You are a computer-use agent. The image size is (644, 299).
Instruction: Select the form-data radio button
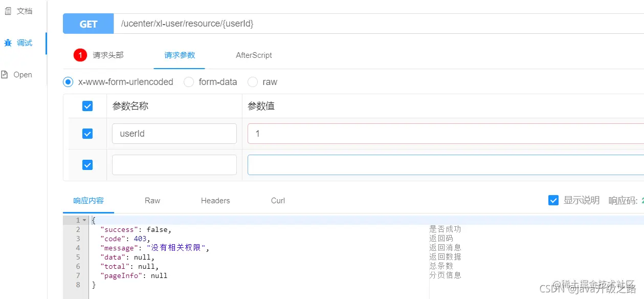189,82
